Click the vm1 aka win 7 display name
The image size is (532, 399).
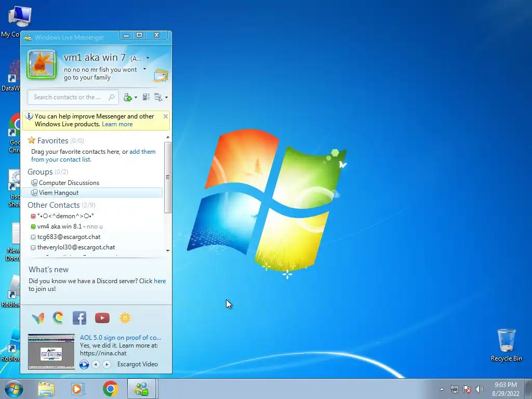95,57
